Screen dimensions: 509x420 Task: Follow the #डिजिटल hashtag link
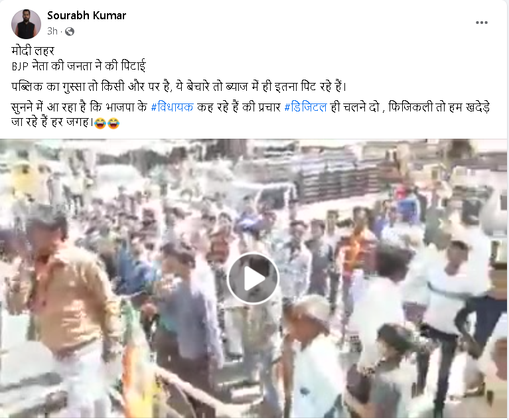pos(305,107)
